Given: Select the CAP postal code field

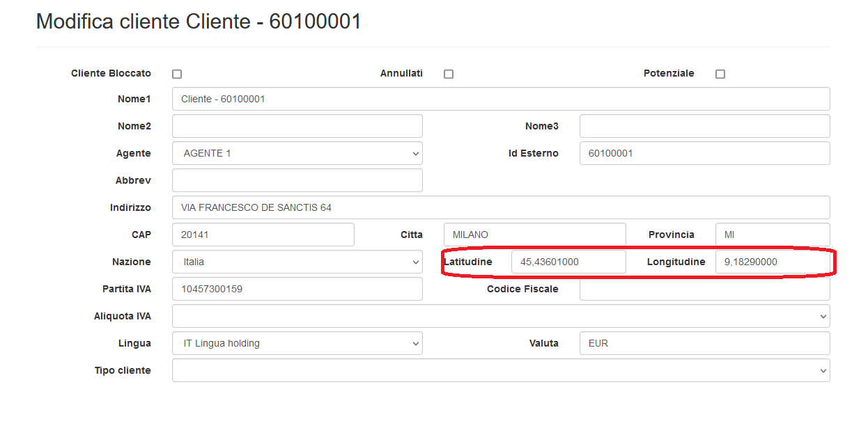Looking at the screenshot, I should pos(263,235).
